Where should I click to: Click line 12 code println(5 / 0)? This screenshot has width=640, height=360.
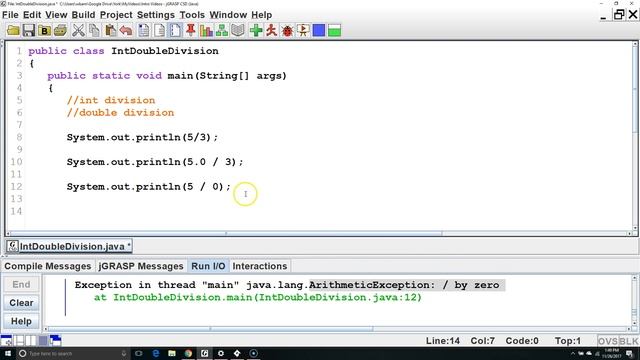[x=149, y=187]
